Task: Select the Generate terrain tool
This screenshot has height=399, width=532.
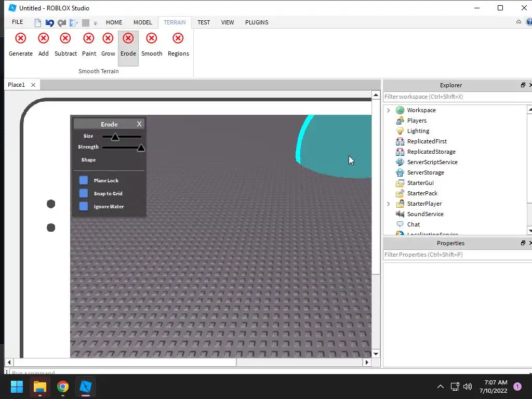Action: (x=21, y=45)
